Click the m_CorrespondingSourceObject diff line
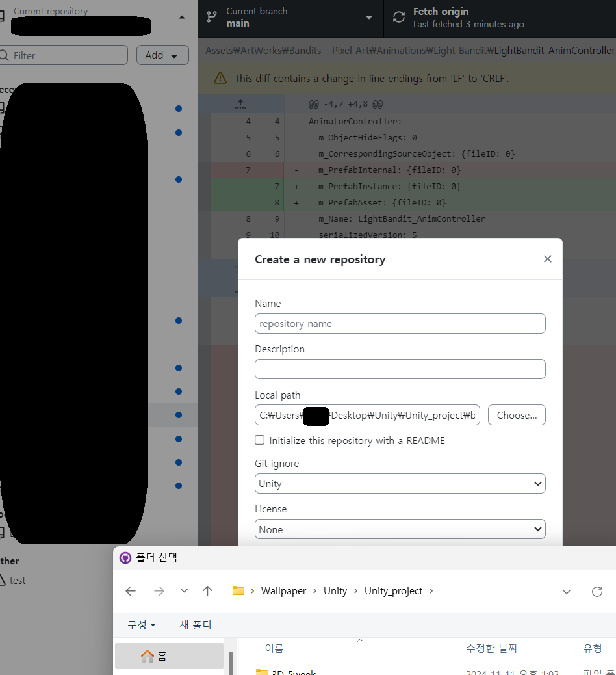616x675 pixels. 417,153
